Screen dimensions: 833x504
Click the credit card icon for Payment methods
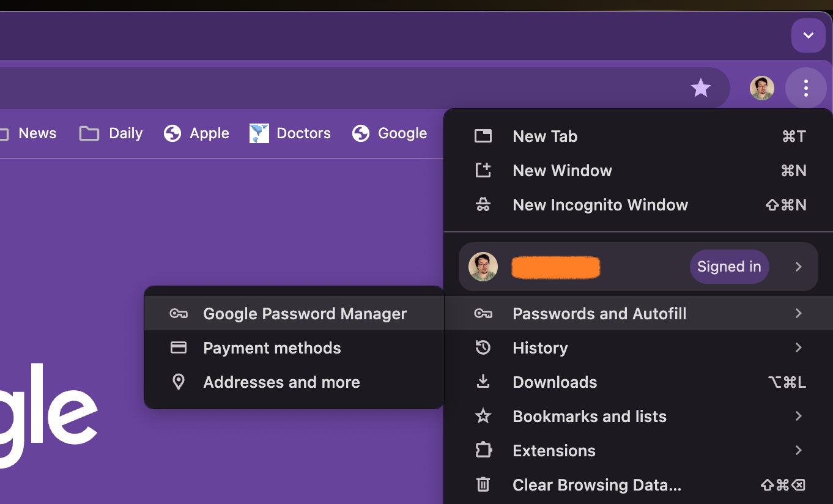[178, 347]
